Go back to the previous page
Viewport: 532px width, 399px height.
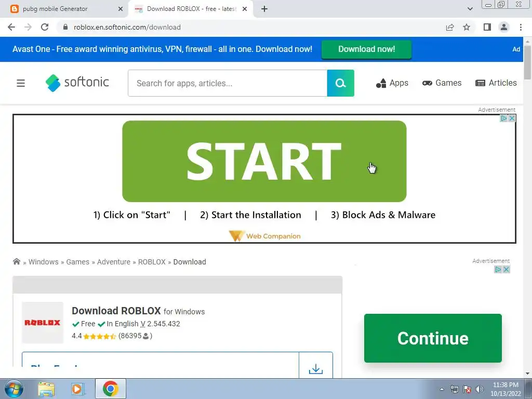(11, 27)
